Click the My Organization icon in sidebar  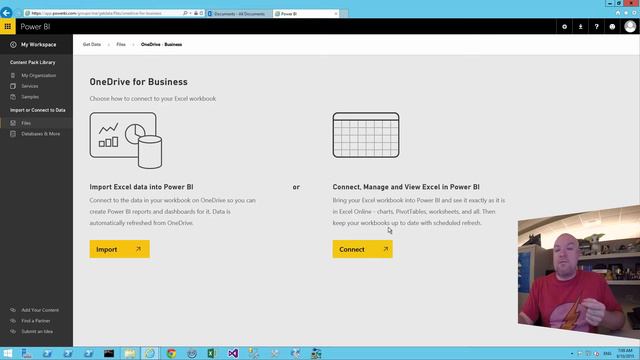point(13,76)
